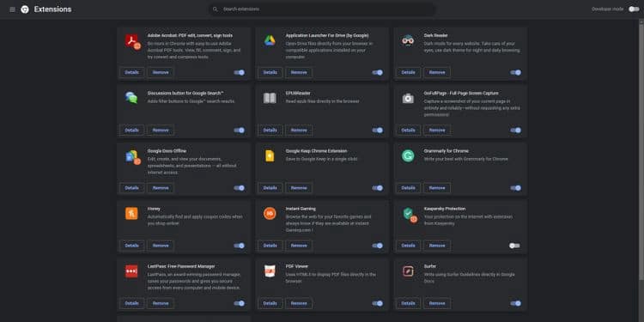Remove the Instant Gaming extension
This screenshot has width=644, height=322.
[x=299, y=246]
